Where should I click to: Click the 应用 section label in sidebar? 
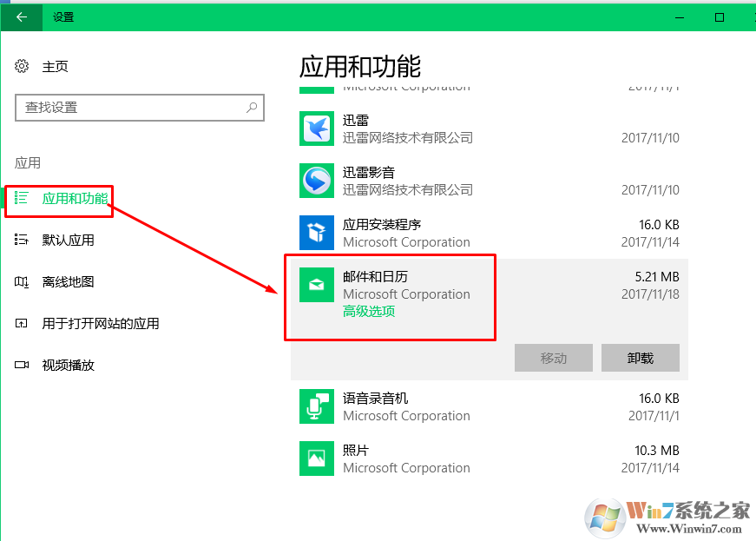(x=28, y=163)
